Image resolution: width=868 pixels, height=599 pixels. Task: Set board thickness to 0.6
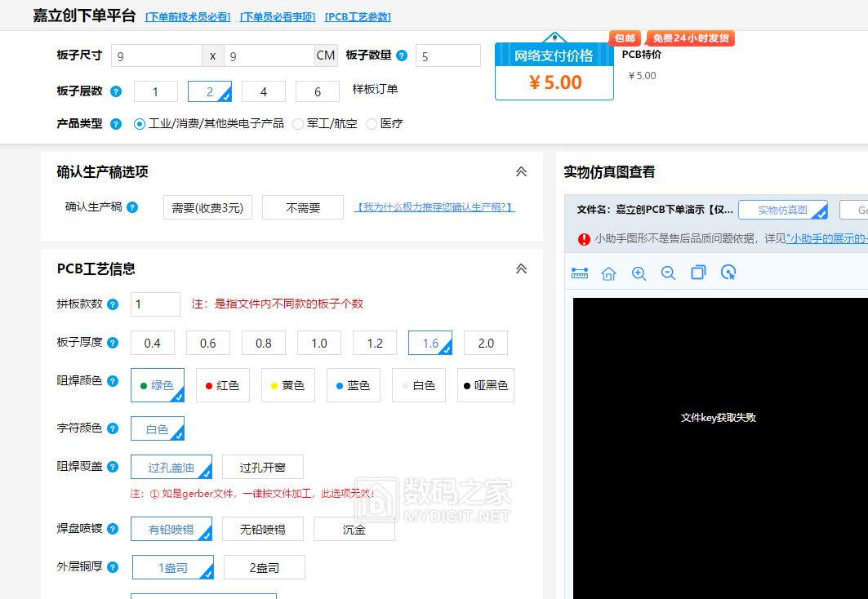pos(208,343)
